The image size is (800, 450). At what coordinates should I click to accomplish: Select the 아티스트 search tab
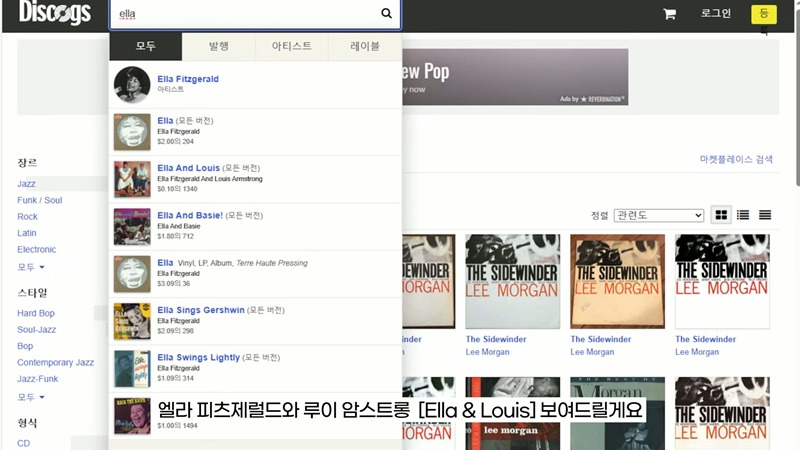pyautogui.click(x=292, y=46)
